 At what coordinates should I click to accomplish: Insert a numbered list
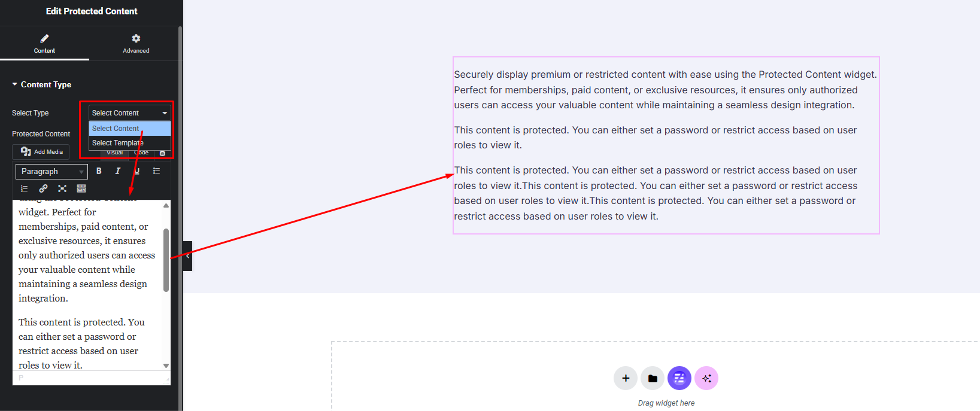pos(25,188)
